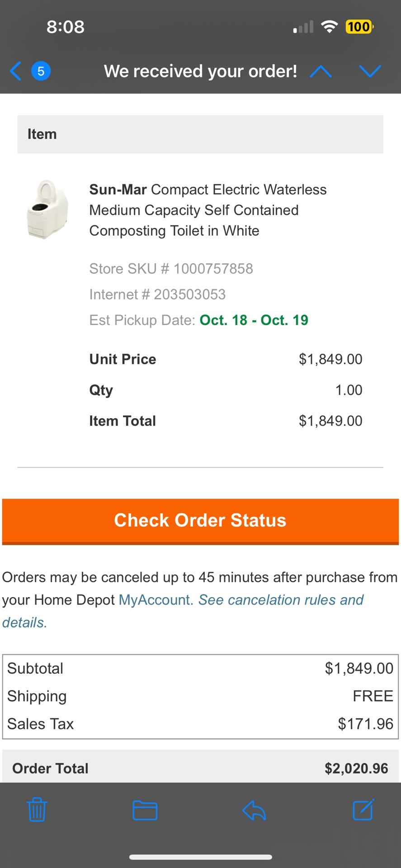Compose a new message with the pencil icon
The image size is (401, 868).
(363, 810)
